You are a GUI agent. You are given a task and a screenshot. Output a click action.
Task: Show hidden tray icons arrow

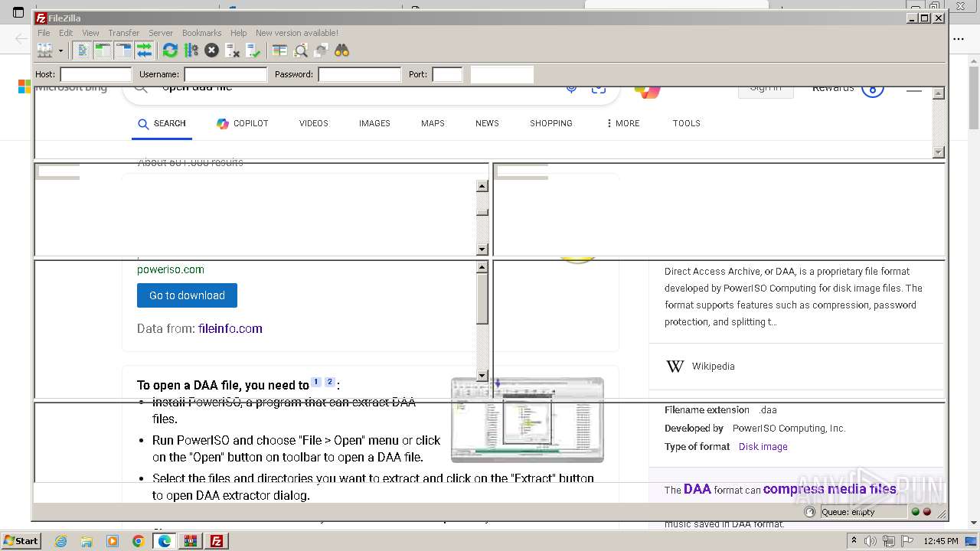(854, 541)
